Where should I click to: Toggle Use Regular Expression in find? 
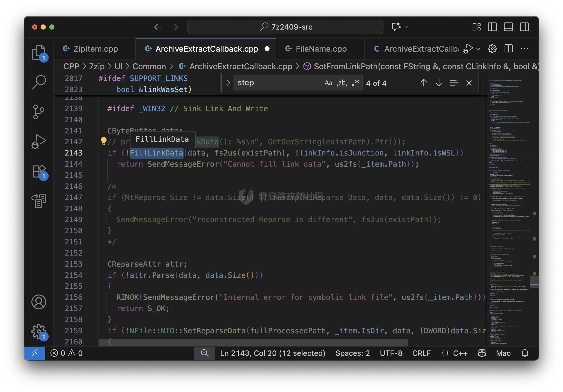(x=355, y=83)
